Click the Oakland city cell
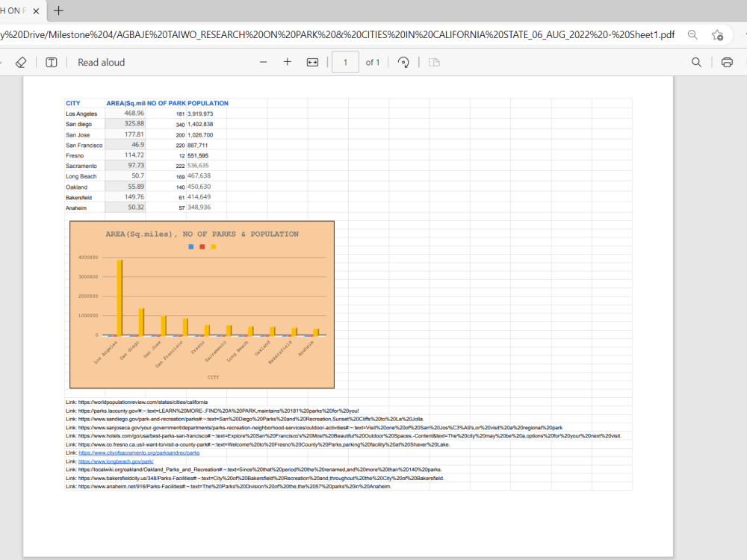 click(x=77, y=187)
